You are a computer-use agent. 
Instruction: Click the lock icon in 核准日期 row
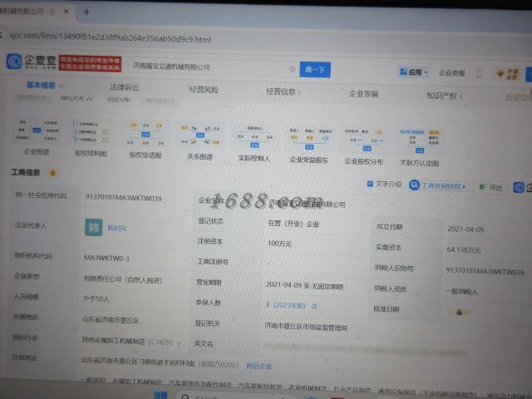[x=459, y=312]
